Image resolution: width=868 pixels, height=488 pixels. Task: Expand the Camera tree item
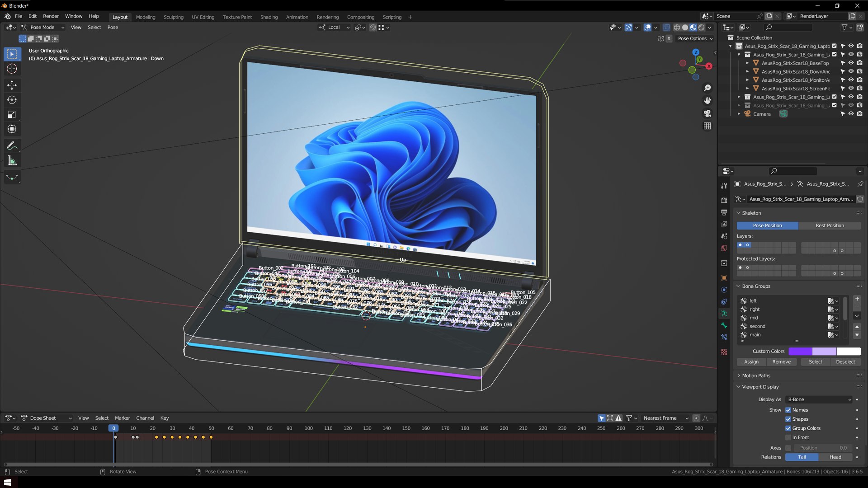click(x=739, y=114)
